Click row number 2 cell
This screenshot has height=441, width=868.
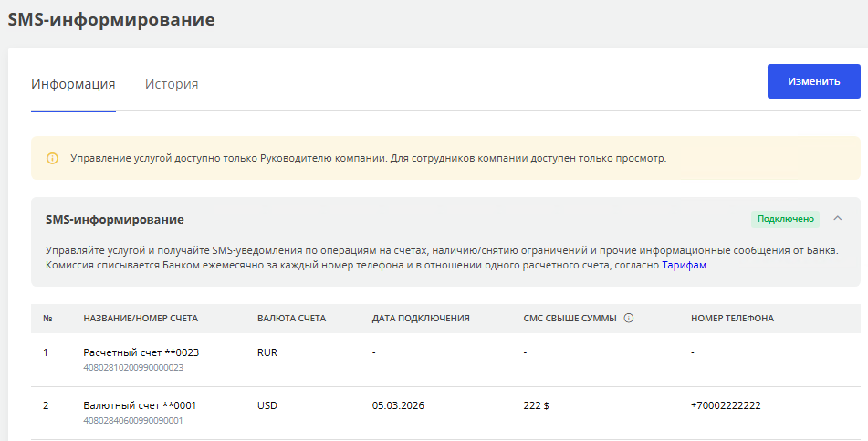pyautogui.click(x=46, y=405)
